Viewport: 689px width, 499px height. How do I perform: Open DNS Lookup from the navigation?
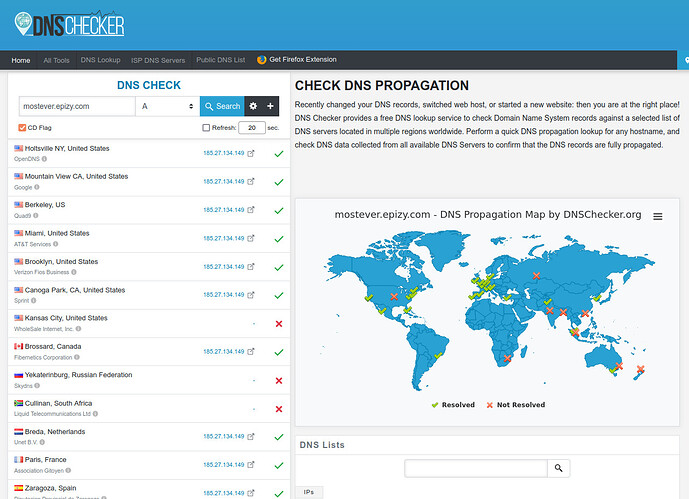[100, 60]
